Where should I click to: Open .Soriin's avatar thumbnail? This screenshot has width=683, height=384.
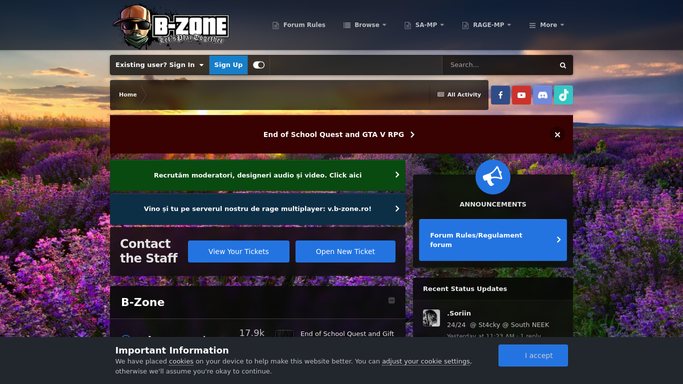pos(431,318)
